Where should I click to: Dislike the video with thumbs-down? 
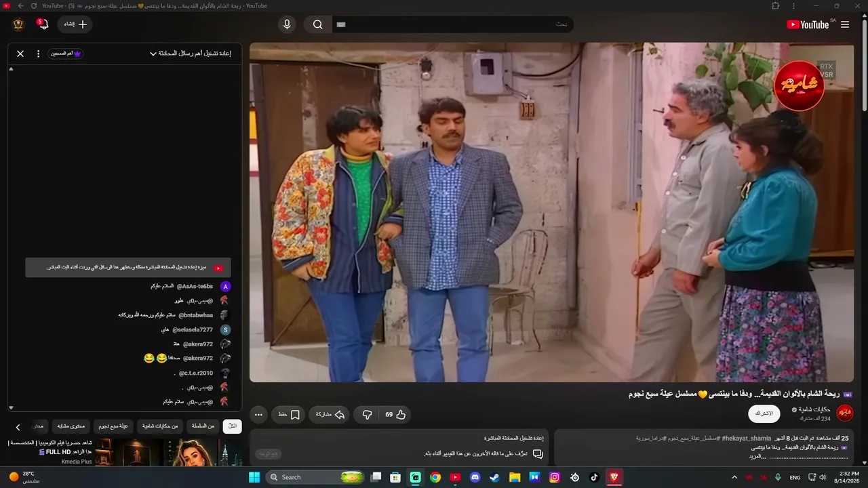click(367, 414)
